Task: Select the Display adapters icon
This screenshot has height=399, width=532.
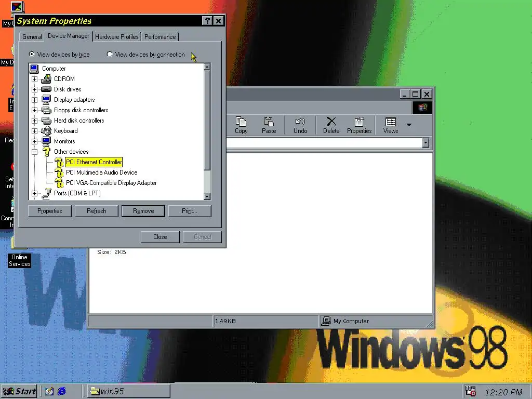Action: [x=46, y=100]
